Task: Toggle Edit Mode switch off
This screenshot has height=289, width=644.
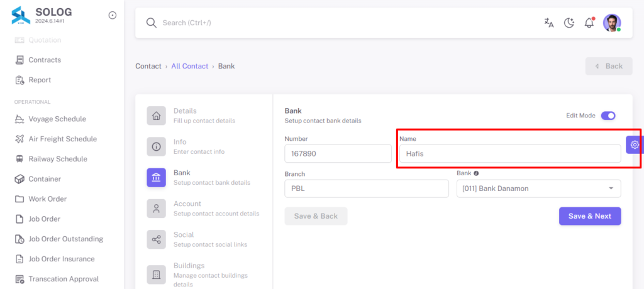Action: click(608, 116)
